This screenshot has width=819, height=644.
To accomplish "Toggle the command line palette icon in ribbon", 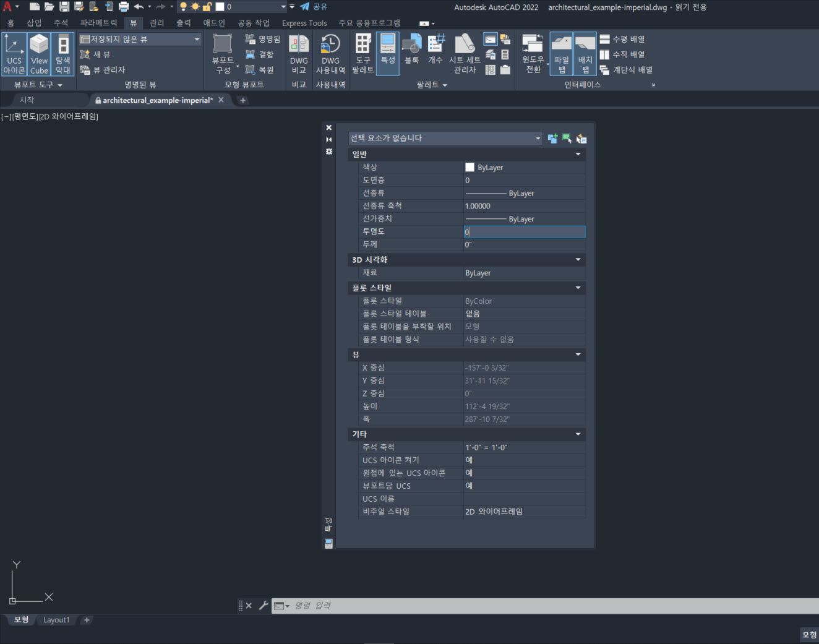I will pyautogui.click(x=490, y=40).
